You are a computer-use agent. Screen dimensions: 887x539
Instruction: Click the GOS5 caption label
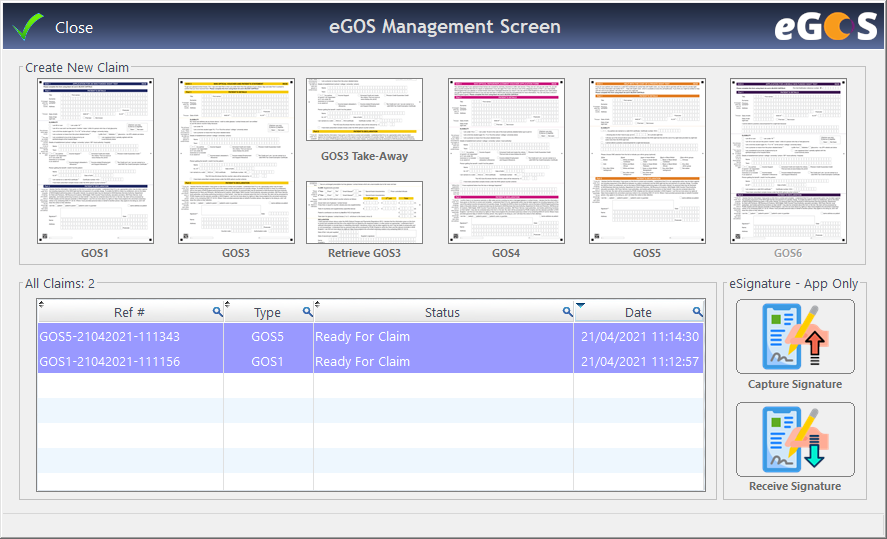click(x=647, y=253)
